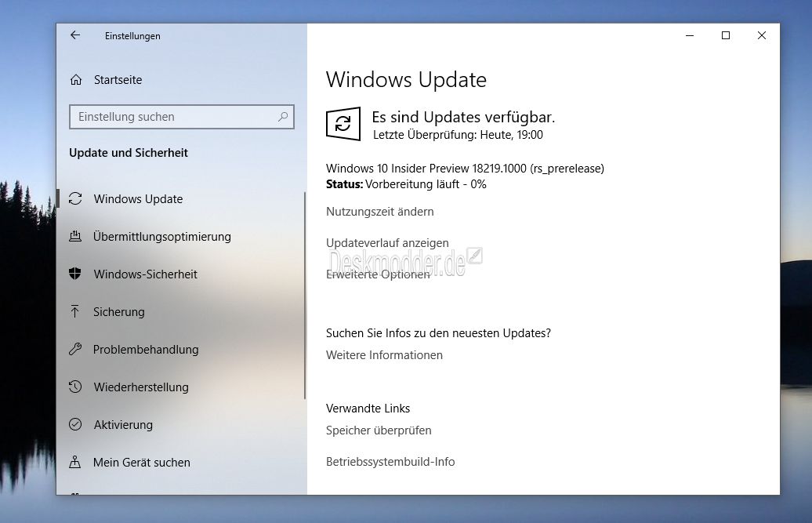
Task: Click the Einstellungen window title
Action: point(132,36)
